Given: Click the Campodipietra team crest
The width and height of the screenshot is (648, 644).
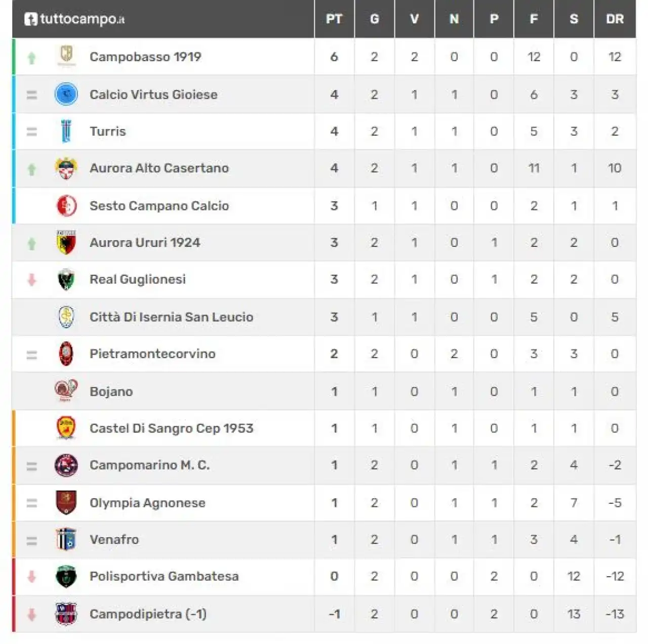Looking at the screenshot, I should [x=66, y=614].
